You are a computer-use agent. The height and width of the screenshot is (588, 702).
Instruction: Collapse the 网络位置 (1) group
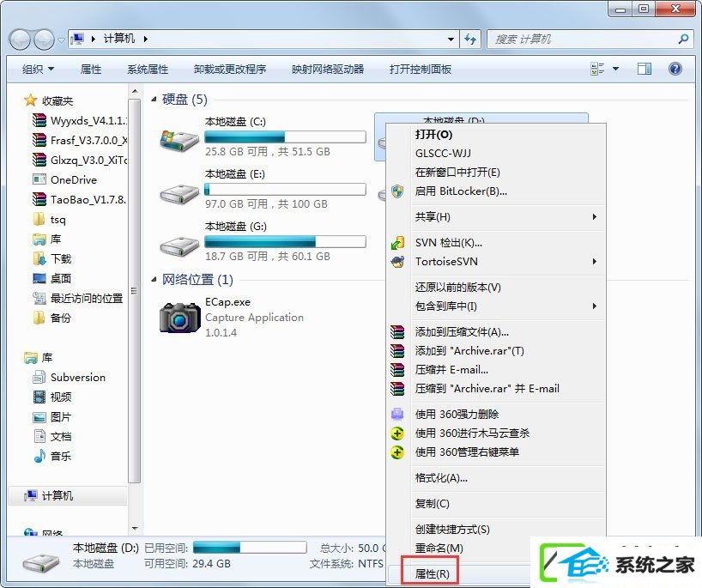click(154, 280)
